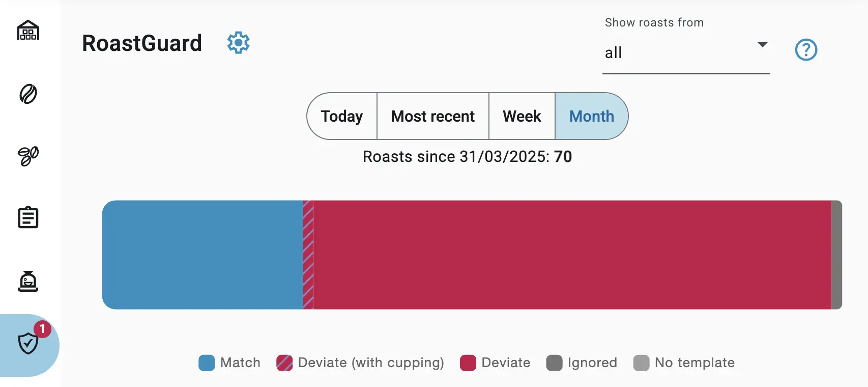Toggle the Ignored legend entry

(x=582, y=363)
